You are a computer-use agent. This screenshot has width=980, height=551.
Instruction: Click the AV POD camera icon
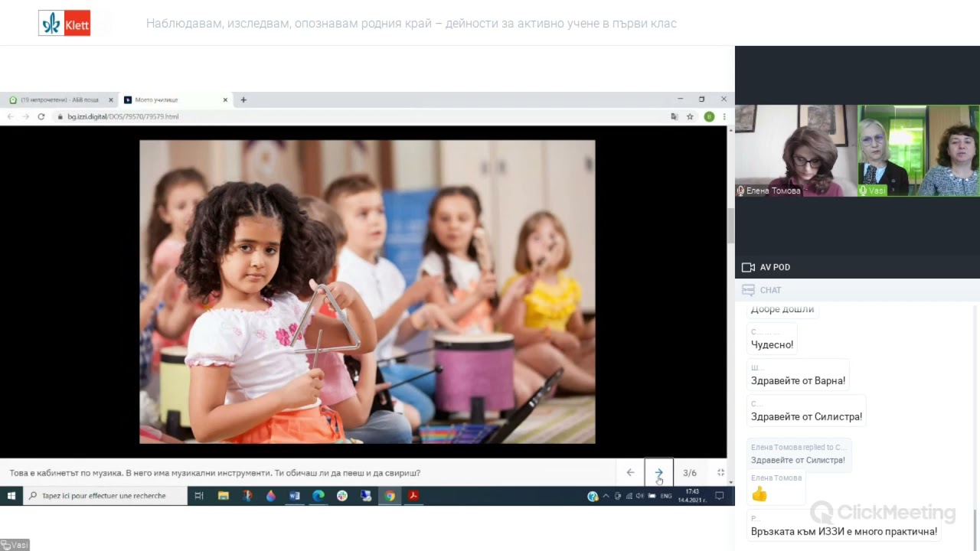tap(748, 267)
